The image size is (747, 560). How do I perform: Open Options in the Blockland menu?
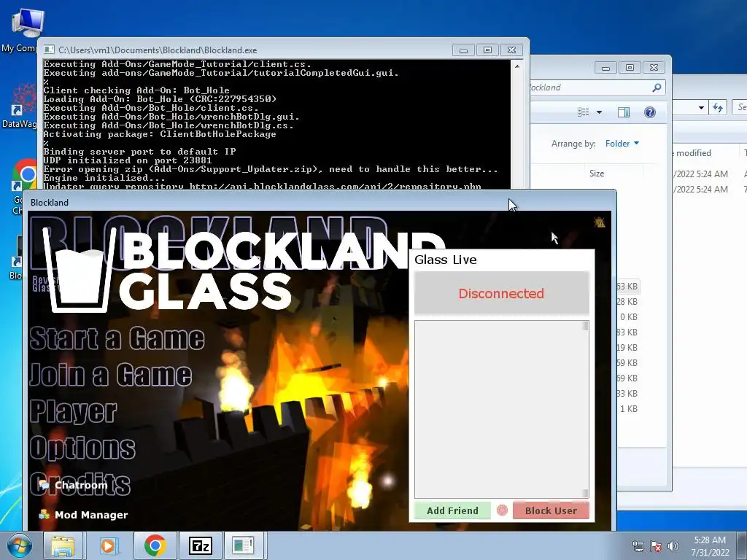point(82,448)
